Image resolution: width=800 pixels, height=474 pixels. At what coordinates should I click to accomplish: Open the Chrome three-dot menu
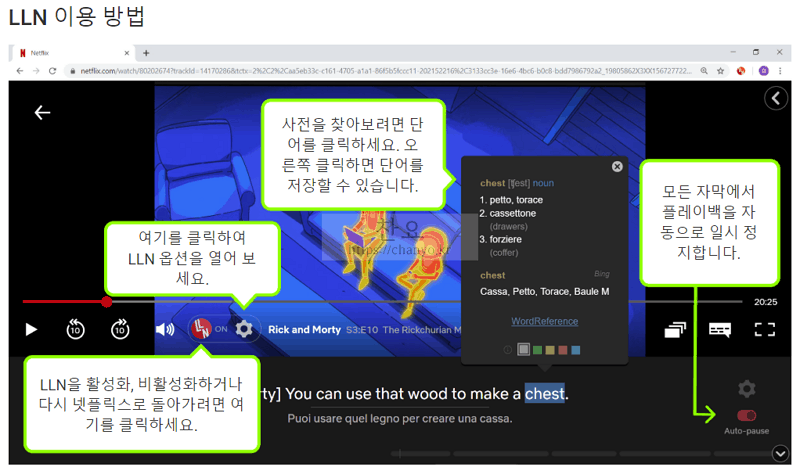(780, 71)
